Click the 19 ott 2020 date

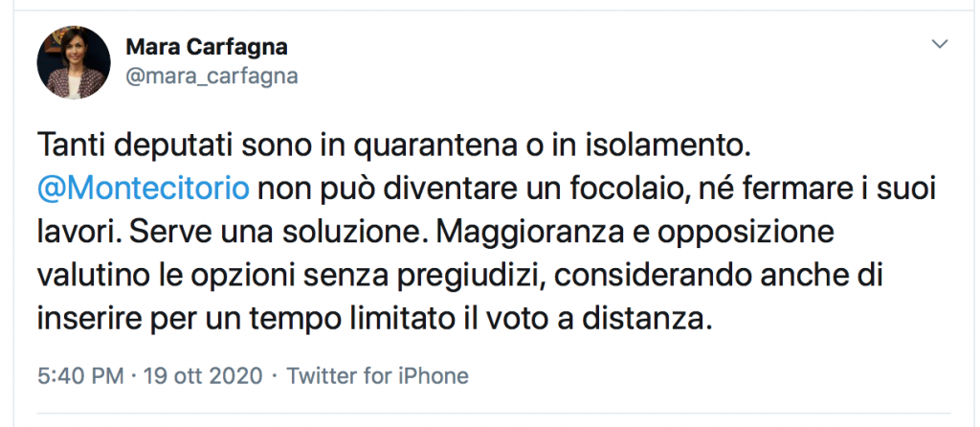(202, 375)
